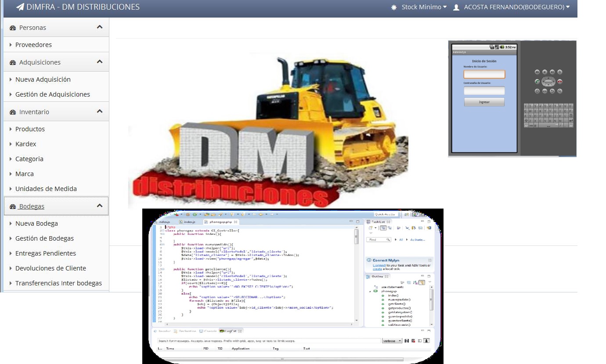Collapse the Personas section chevron

tap(100, 27)
